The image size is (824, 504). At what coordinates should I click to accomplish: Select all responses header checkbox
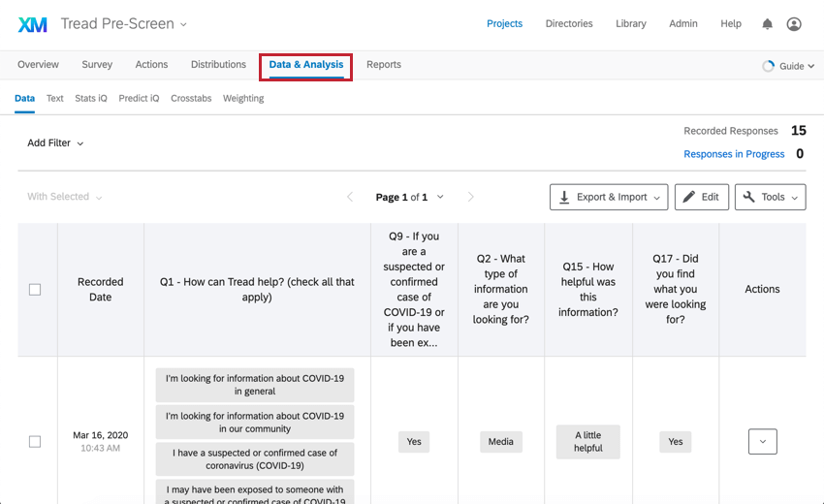[35, 290]
